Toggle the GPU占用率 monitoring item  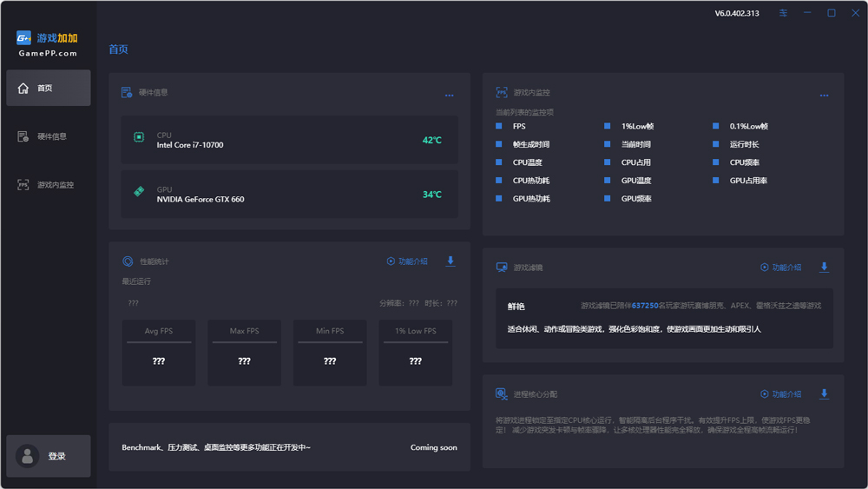click(x=716, y=181)
